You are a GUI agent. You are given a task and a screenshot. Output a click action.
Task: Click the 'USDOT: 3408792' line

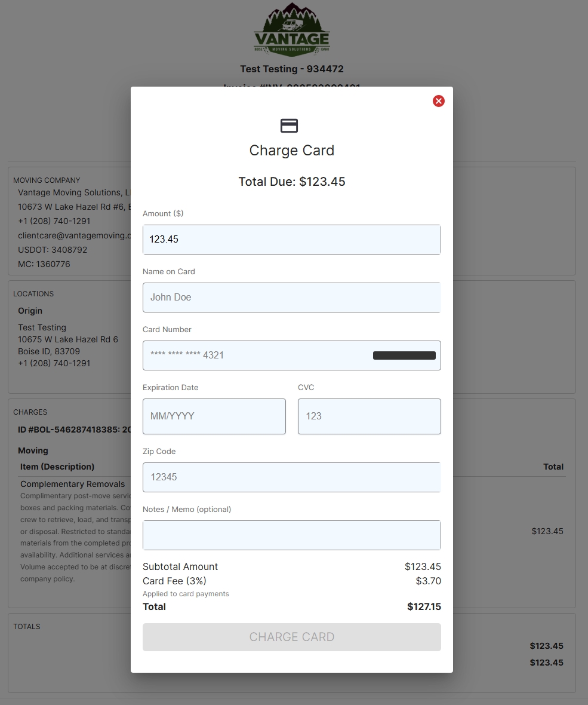pyautogui.click(x=53, y=250)
